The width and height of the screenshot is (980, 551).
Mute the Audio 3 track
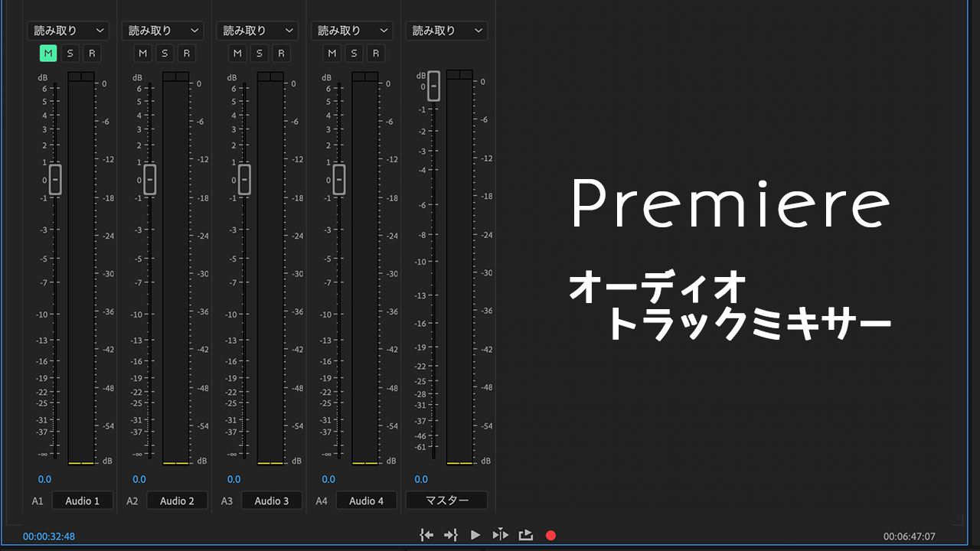click(x=237, y=53)
